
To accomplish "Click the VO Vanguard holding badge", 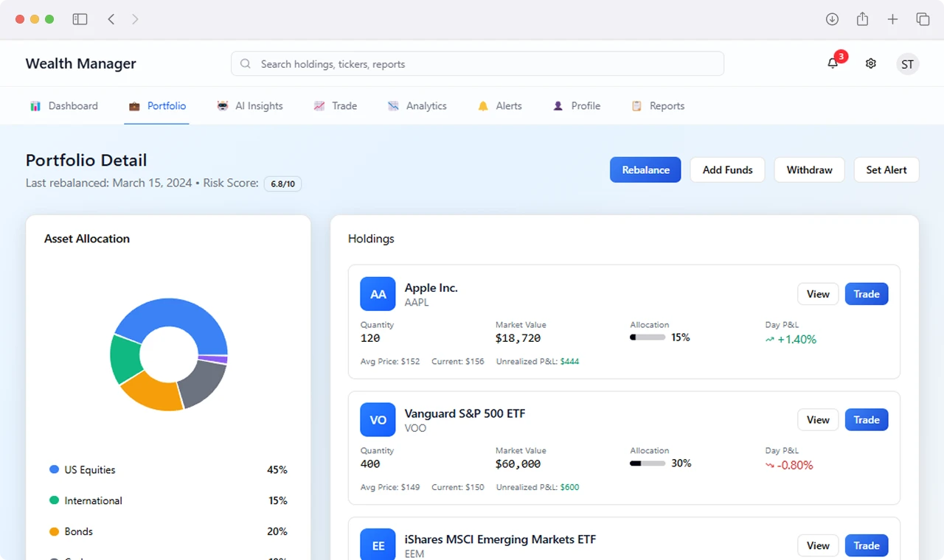I will point(378,420).
